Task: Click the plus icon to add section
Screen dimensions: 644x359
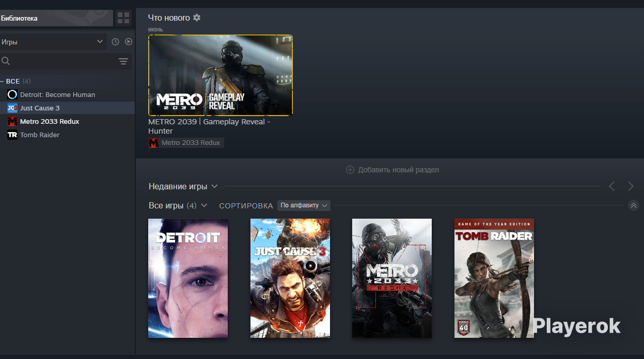Action: coord(350,170)
